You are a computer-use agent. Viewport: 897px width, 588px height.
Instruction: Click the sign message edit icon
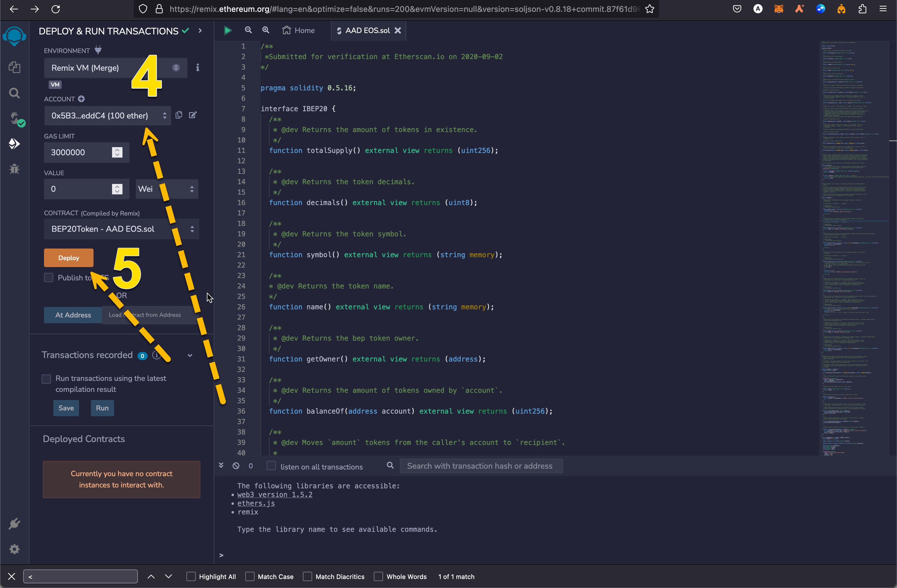pyautogui.click(x=193, y=115)
